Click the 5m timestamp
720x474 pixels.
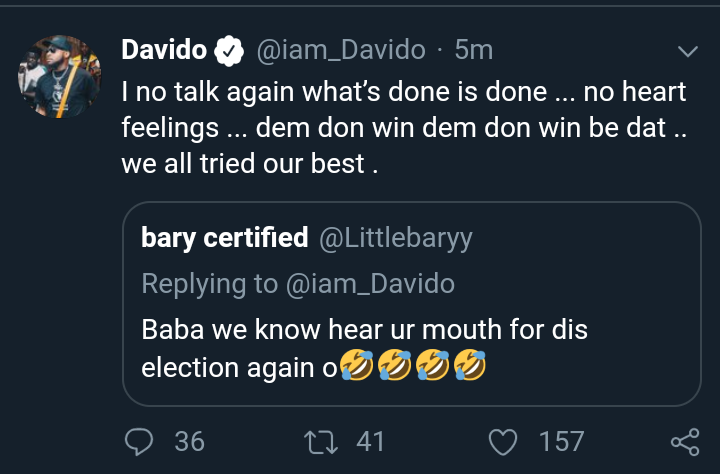point(473,49)
